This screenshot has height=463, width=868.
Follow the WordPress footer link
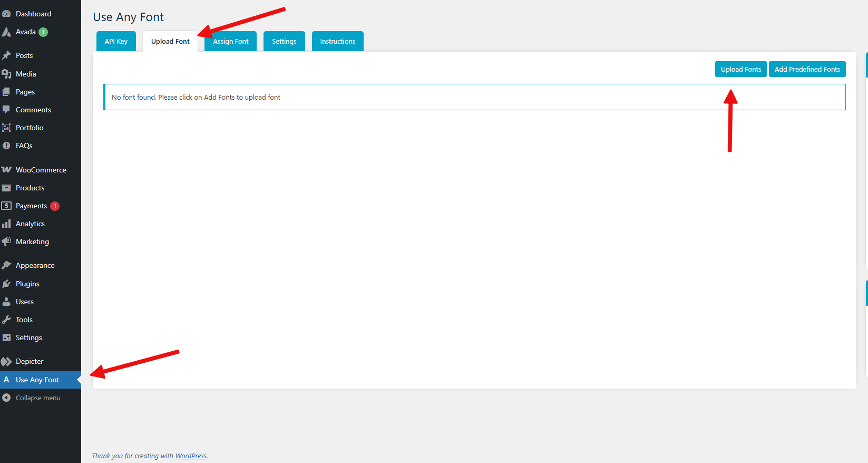[x=191, y=456]
